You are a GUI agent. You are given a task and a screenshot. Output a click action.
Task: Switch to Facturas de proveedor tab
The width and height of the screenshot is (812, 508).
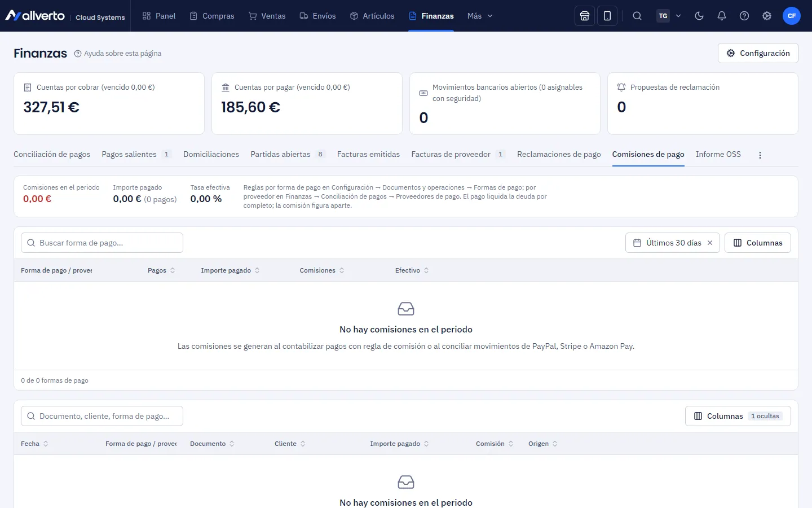point(458,155)
